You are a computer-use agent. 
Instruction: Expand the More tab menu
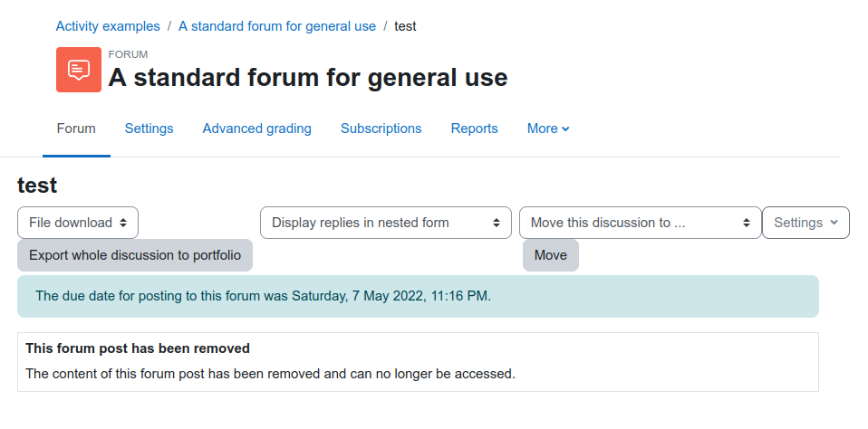(x=548, y=129)
